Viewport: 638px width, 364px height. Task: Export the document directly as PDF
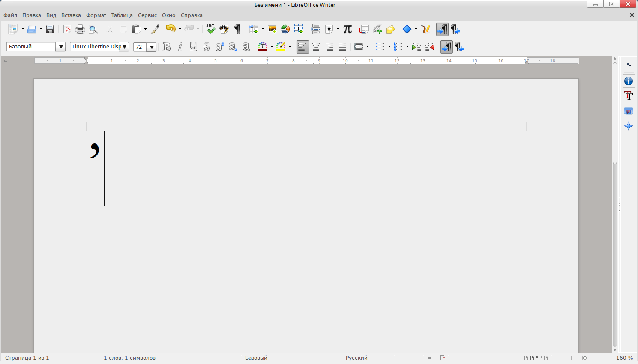coord(67,30)
